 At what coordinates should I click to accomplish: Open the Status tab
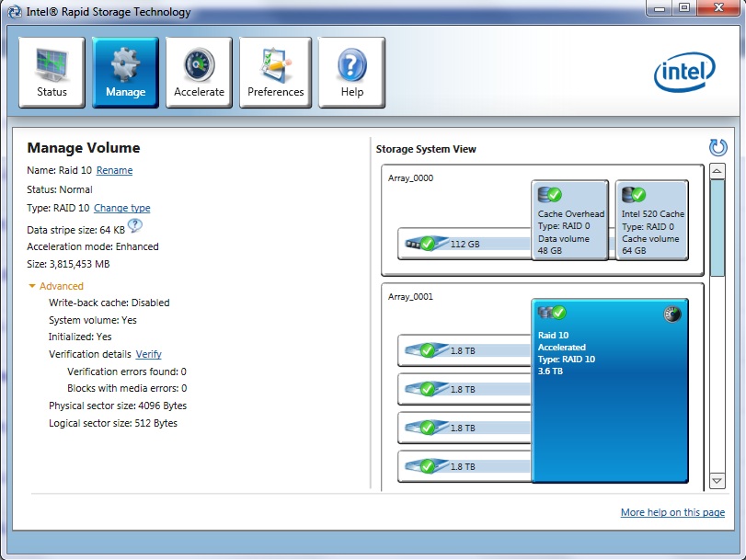pyautogui.click(x=52, y=73)
